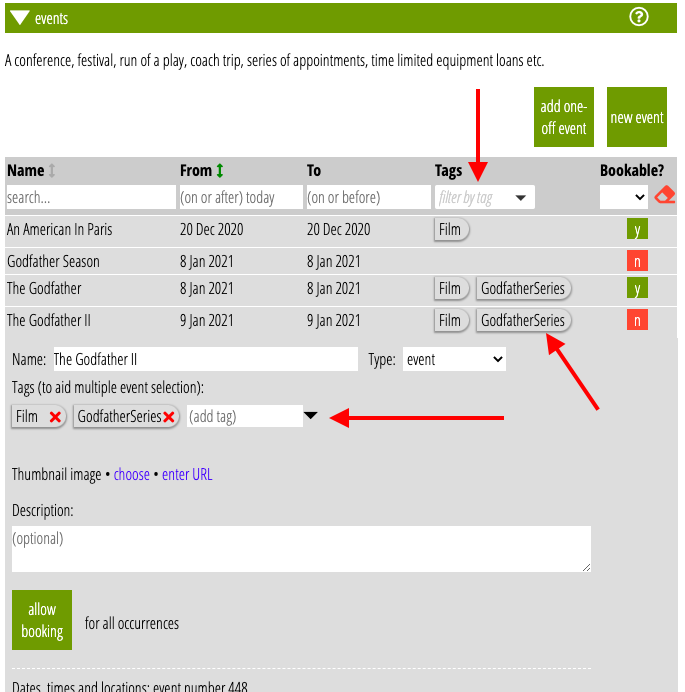Select The Godfather event name
This screenshot has width=685, height=692.
(x=44, y=289)
